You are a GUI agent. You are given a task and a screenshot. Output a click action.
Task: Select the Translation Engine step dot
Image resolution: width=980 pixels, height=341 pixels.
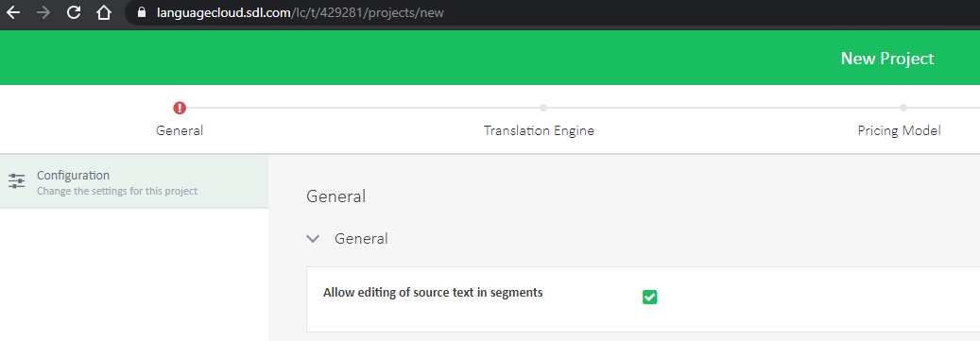[543, 108]
